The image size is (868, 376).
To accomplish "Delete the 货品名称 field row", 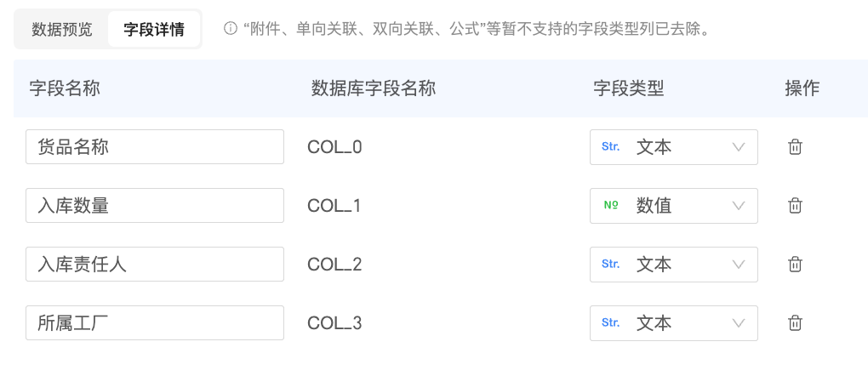I will [x=795, y=147].
